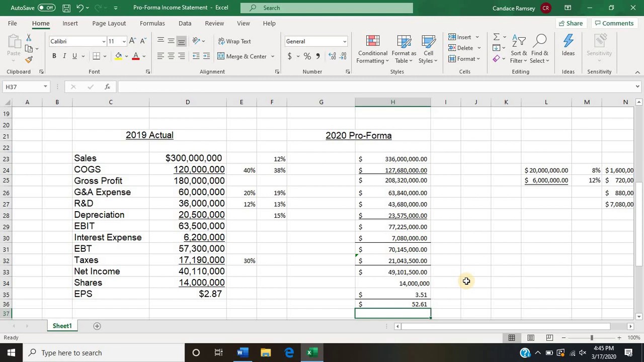Screen dimensions: 644x362
Task: Open the Data tab
Action: point(185,23)
